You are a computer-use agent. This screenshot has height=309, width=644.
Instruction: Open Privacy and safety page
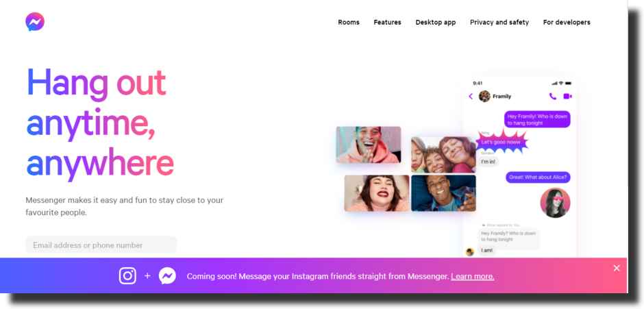pyautogui.click(x=499, y=22)
